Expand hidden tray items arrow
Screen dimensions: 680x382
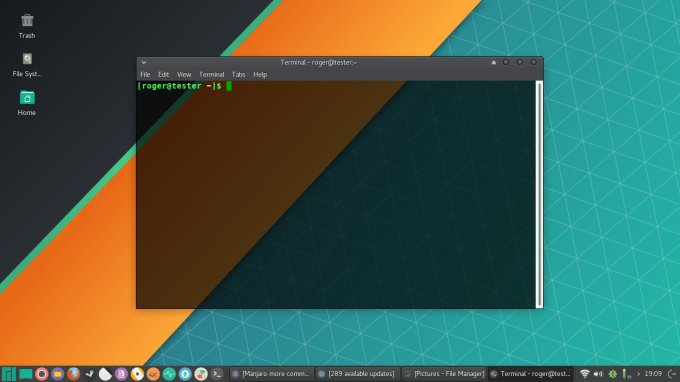click(x=638, y=374)
